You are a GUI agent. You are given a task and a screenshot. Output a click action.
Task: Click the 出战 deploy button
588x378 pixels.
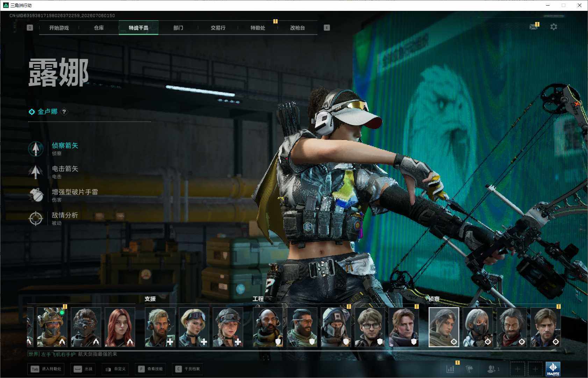point(83,369)
